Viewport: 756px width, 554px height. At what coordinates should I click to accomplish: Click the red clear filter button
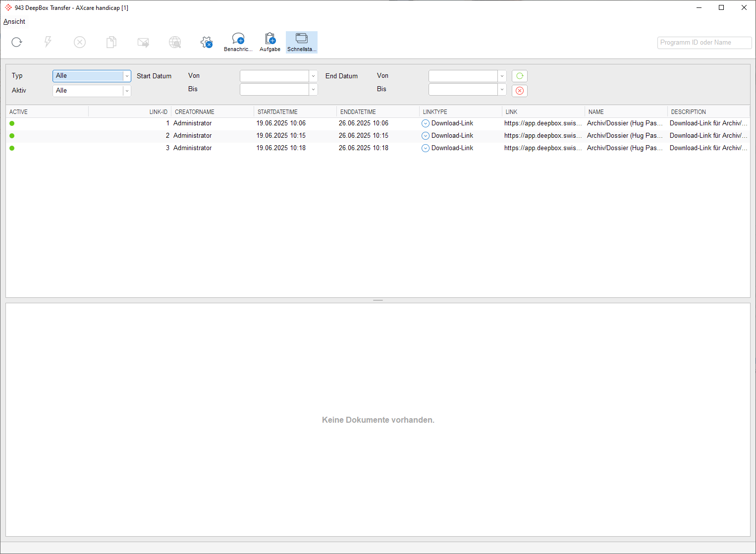click(x=519, y=91)
